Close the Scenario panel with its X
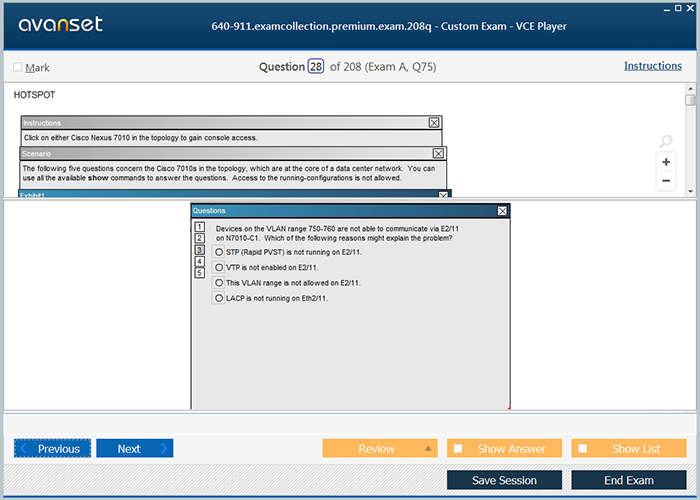 click(x=438, y=154)
